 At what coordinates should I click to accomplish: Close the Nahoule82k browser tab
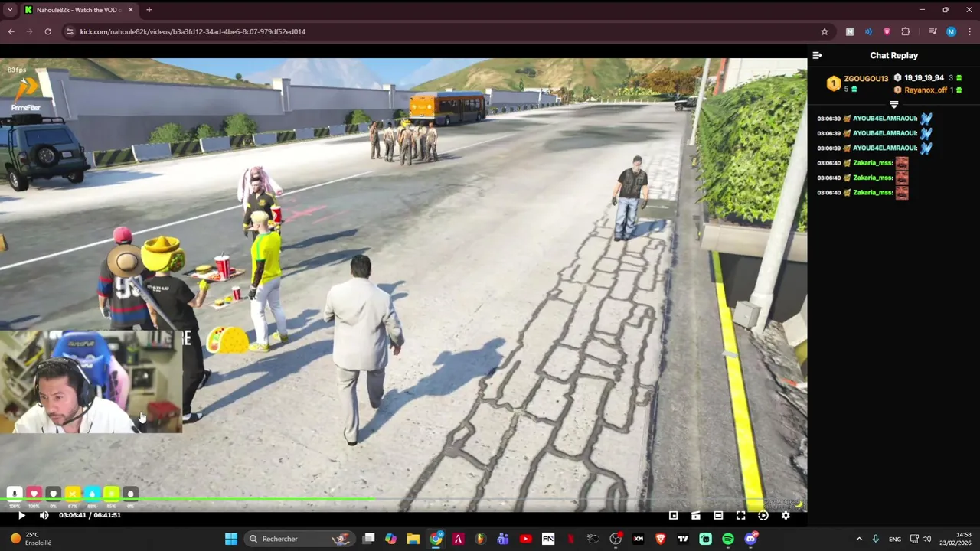point(130,10)
